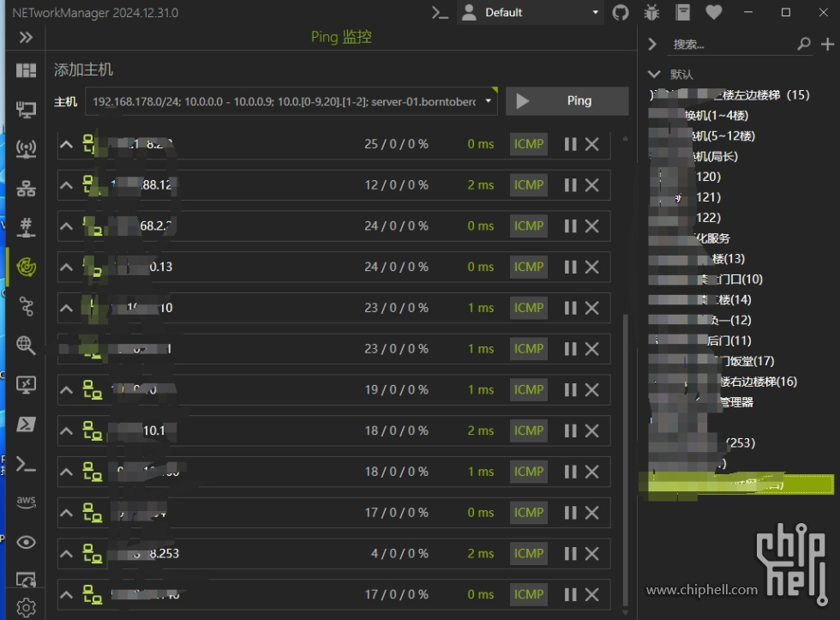Open the IP Scanner tool
This screenshot has width=840, height=620.
pyautogui.click(x=26, y=188)
